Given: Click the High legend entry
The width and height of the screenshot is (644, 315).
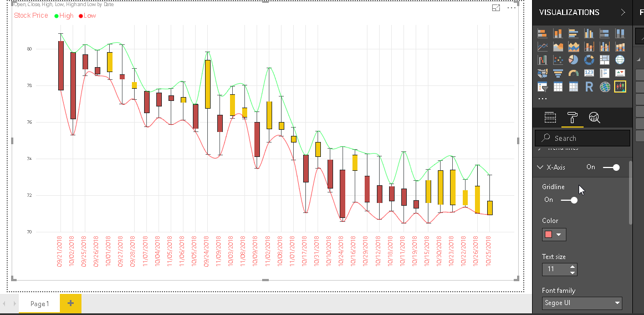Looking at the screenshot, I should [x=64, y=16].
